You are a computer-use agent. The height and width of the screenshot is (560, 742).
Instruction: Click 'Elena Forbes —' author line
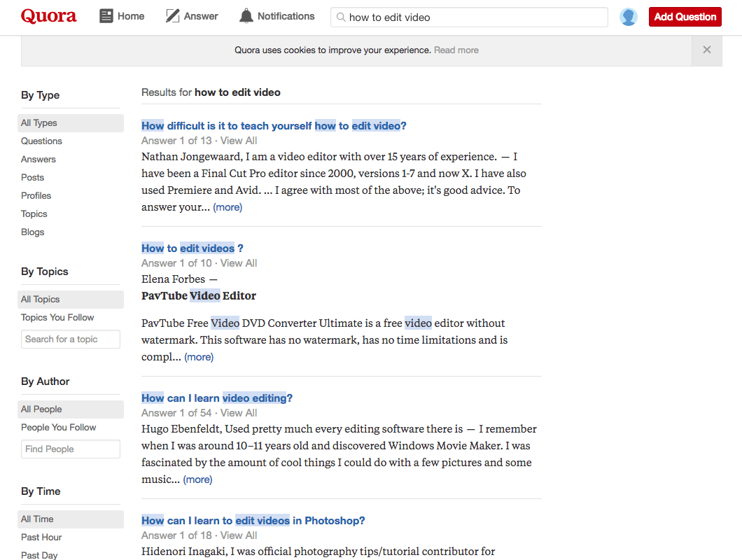(x=179, y=279)
